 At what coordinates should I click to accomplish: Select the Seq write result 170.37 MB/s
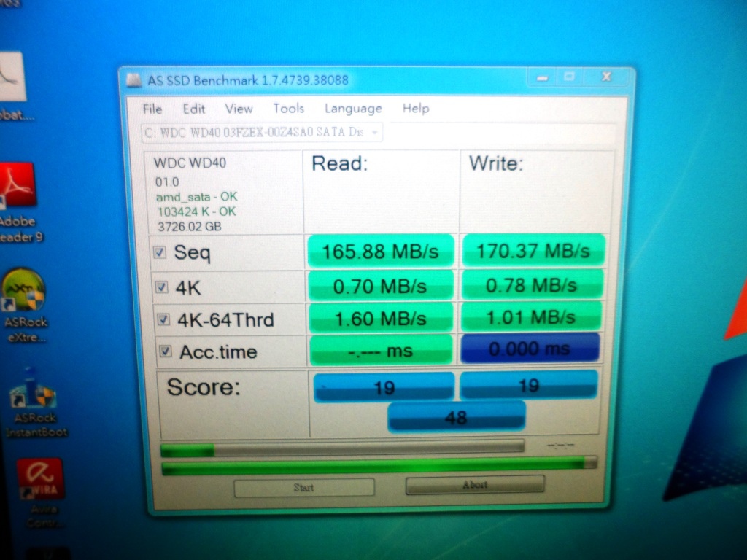click(x=533, y=250)
